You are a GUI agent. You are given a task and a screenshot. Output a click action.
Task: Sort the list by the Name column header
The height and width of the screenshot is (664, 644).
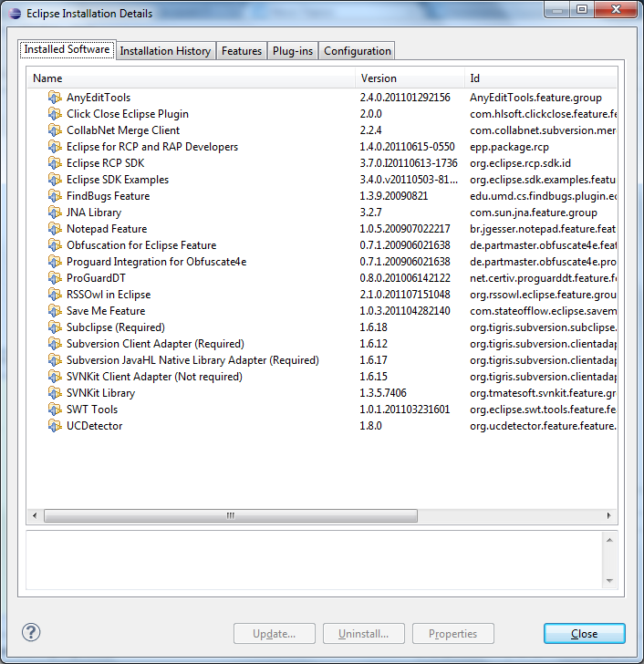pyautogui.click(x=192, y=78)
